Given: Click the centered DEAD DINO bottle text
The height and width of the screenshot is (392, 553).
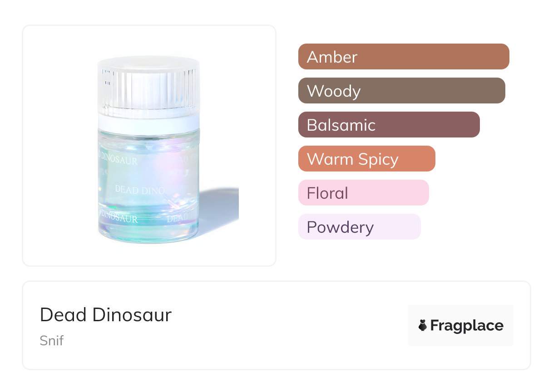Looking at the screenshot, I should [139, 190].
